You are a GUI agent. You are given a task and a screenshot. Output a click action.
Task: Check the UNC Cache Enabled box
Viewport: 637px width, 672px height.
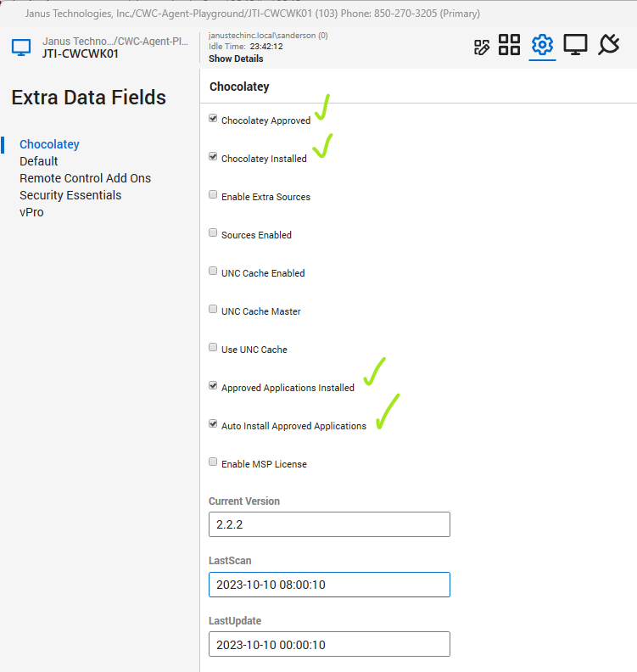click(213, 272)
